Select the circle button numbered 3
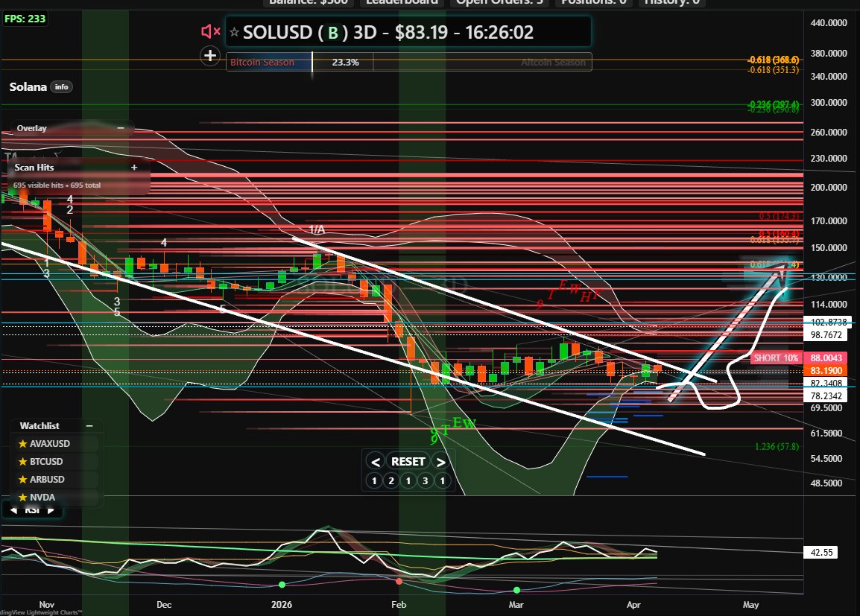 tap(426, 481)
